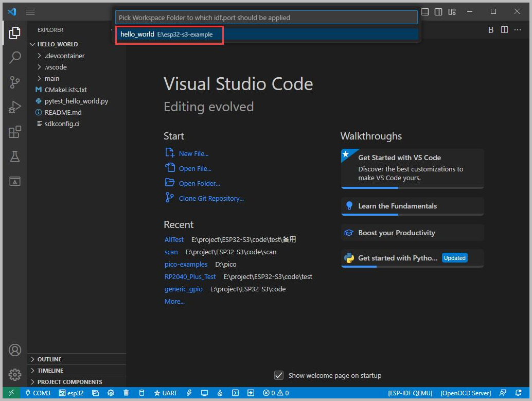Open the pico-examples recent project
Image resolution: width=532 pixels, height=401 pixels.
click(x=186, y=264)
